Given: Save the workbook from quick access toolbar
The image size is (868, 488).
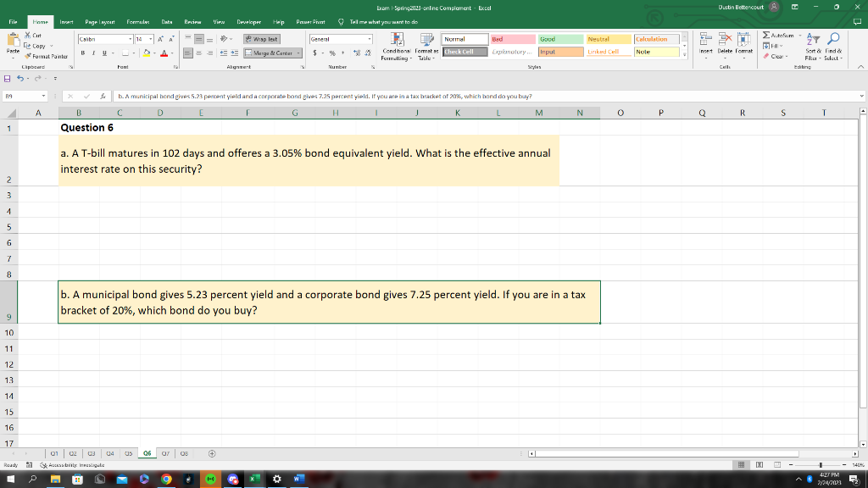Looking at the screenshot, I should tap(7, 79).
